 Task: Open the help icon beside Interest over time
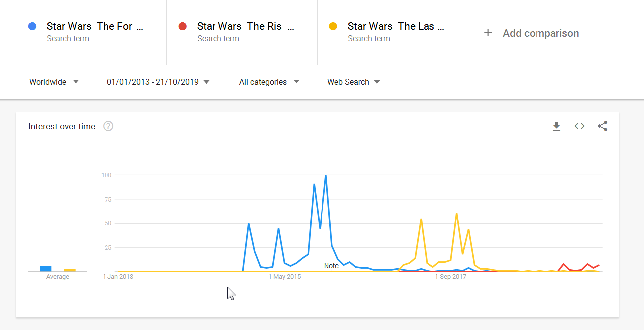click(108, 126)
